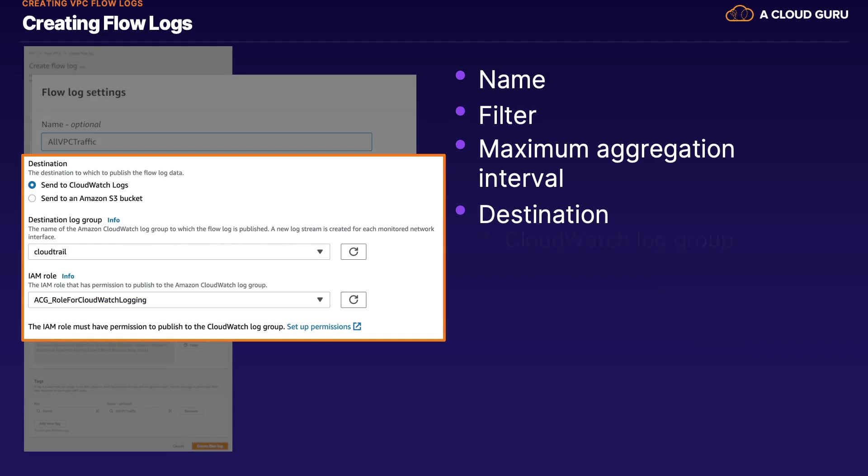Click the A Cloud Guru cloud logo

[740, 14]
